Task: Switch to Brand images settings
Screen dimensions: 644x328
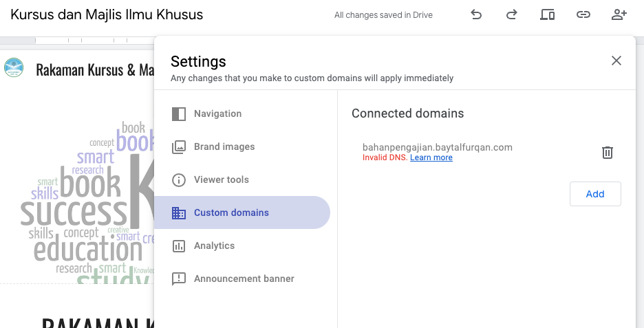Action: click(224, 146)
